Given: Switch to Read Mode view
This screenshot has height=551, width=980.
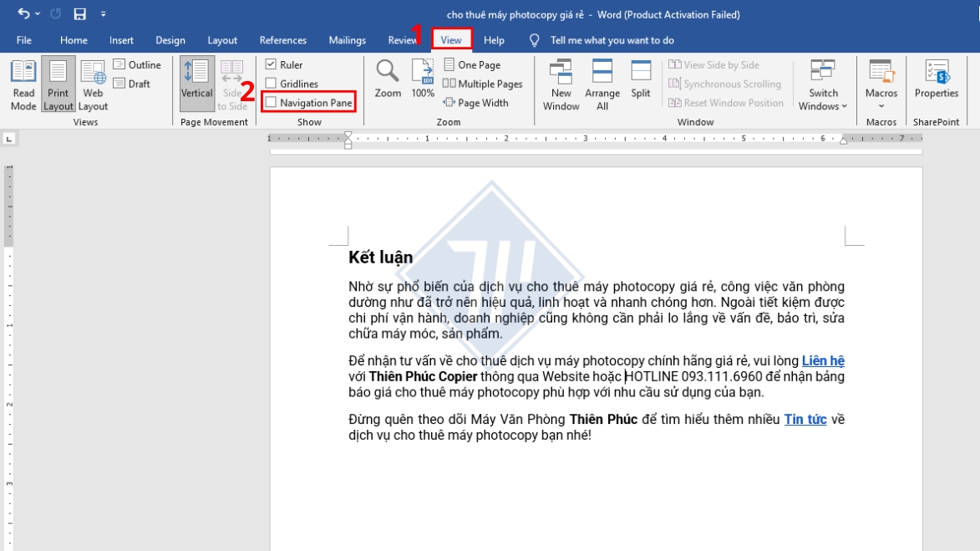Looking at the screenshot, I should (23, 83).
